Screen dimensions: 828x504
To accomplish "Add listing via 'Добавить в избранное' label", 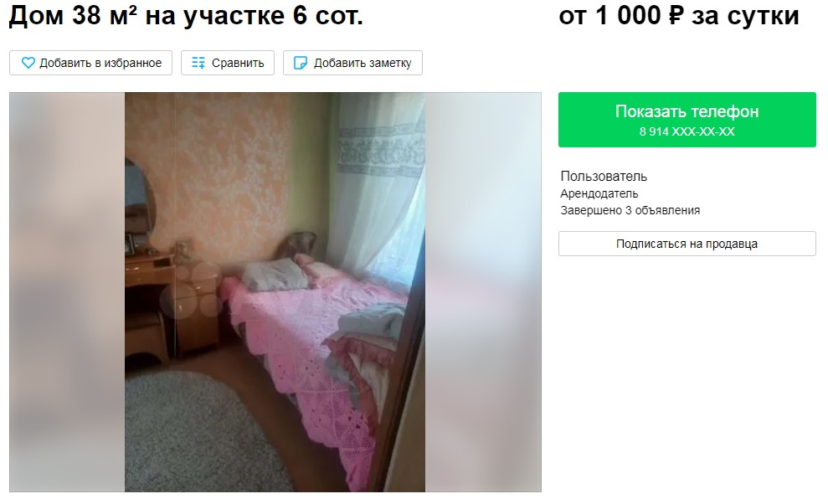I will [x=100, y=63].
